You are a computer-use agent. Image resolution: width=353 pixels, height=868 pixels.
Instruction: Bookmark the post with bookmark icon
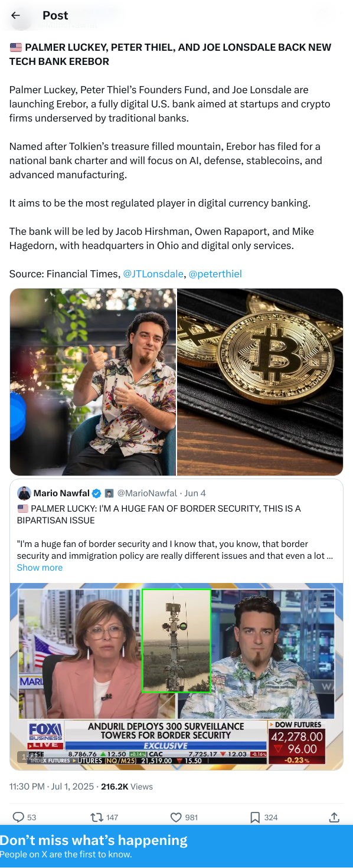255,817
